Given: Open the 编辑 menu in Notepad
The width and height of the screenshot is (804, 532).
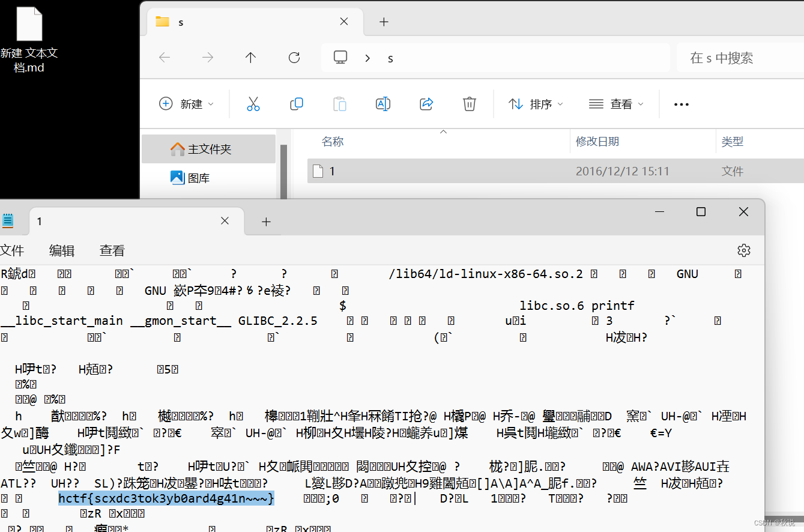Looking at the screenshot, I should (x=62, y=250).
